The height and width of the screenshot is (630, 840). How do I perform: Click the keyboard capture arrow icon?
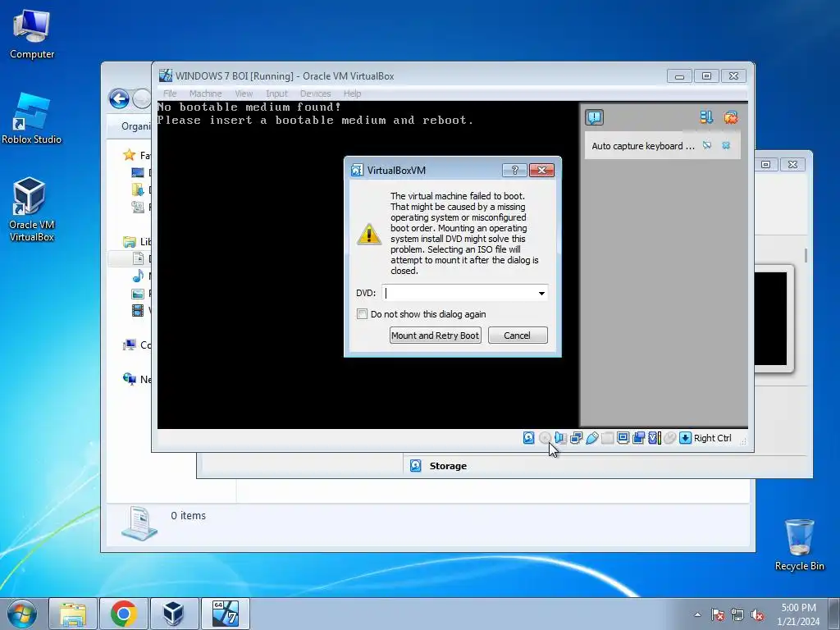tap(685, 438)
